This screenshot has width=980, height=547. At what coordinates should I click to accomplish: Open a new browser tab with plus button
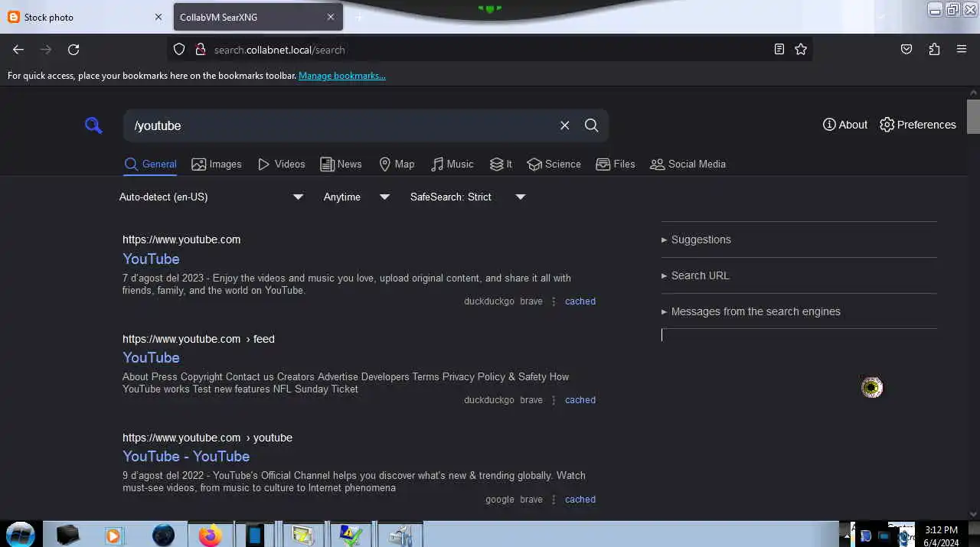point(358,17)
